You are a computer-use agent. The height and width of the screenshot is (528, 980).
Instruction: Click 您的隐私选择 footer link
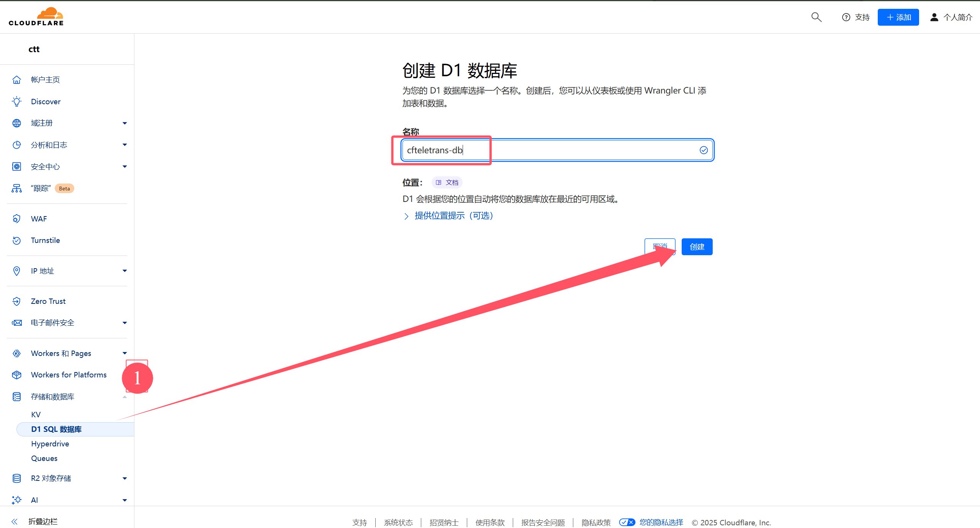661,522
